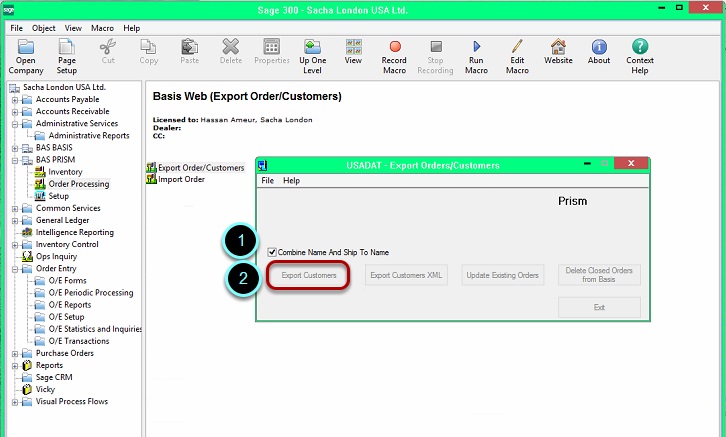This screenshot has height=437, width=726.
Task: Select Sacha London USA Ltd. root node
Action: point(64,87)
